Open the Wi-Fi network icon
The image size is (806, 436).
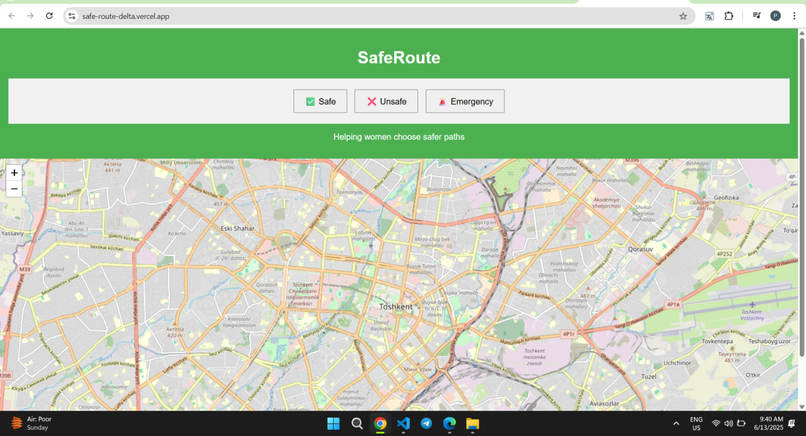click(716, 424)
